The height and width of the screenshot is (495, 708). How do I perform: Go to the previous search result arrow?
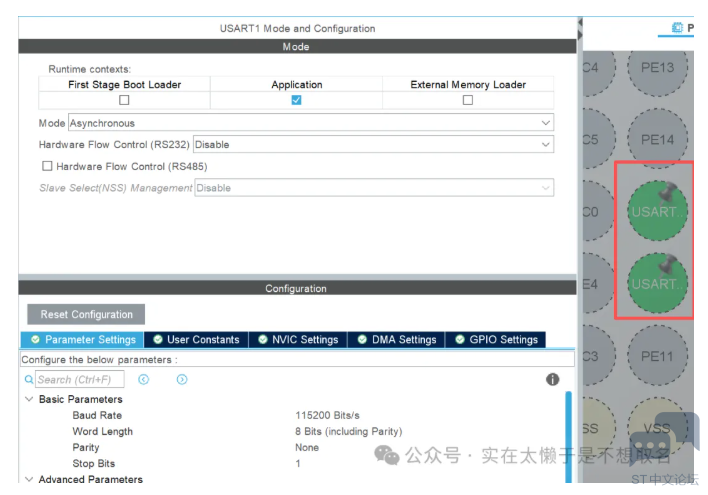click(144, 380)
